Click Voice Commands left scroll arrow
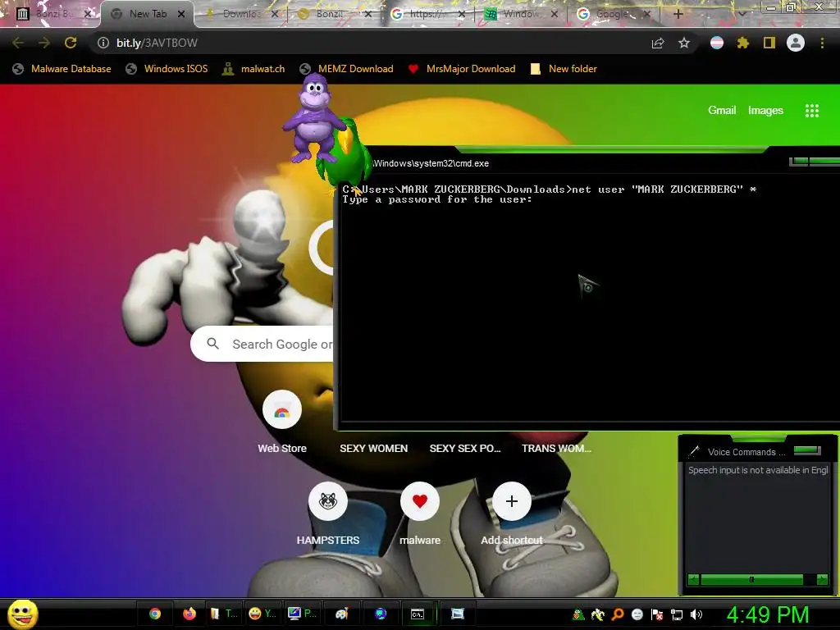The height and width of the screenshot is (630, 840). (693, 580)
